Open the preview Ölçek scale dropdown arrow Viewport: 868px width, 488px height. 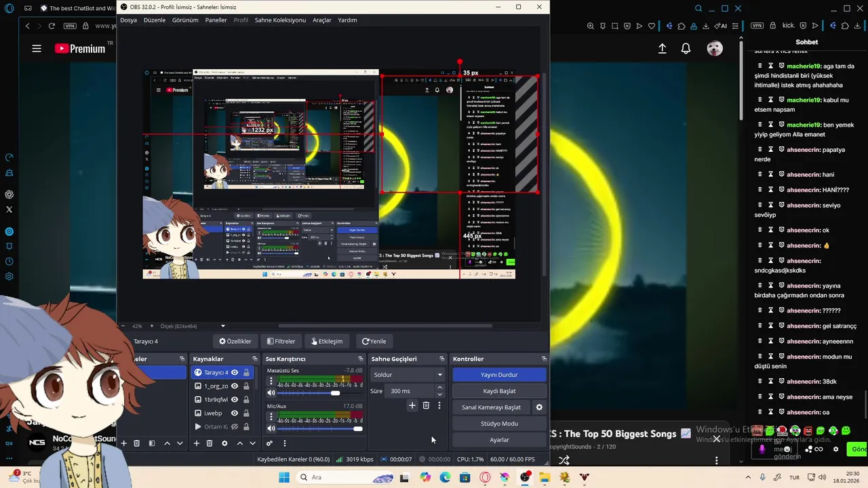pyautogui.click(x=222, y=326)
